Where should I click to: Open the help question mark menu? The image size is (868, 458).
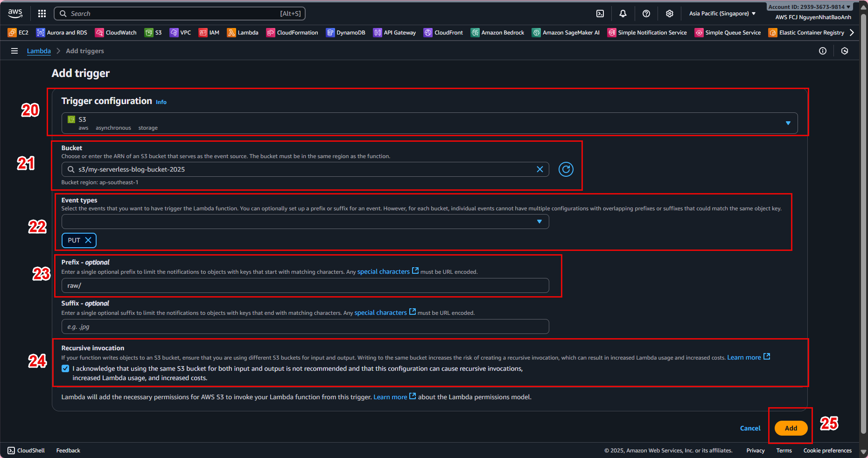click(x=646, y=14)
